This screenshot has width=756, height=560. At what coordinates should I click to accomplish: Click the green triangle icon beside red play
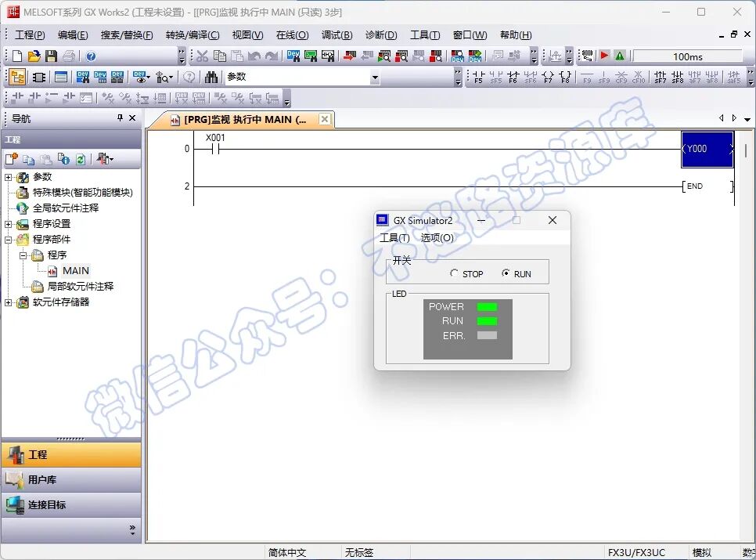tap(620, 56)
